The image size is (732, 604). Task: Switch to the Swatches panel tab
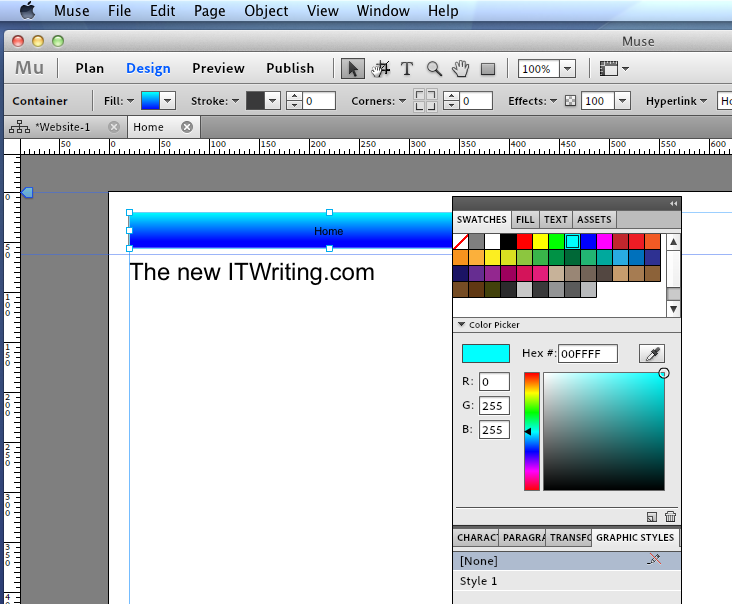pyautogui.click(x=481, y=219)
